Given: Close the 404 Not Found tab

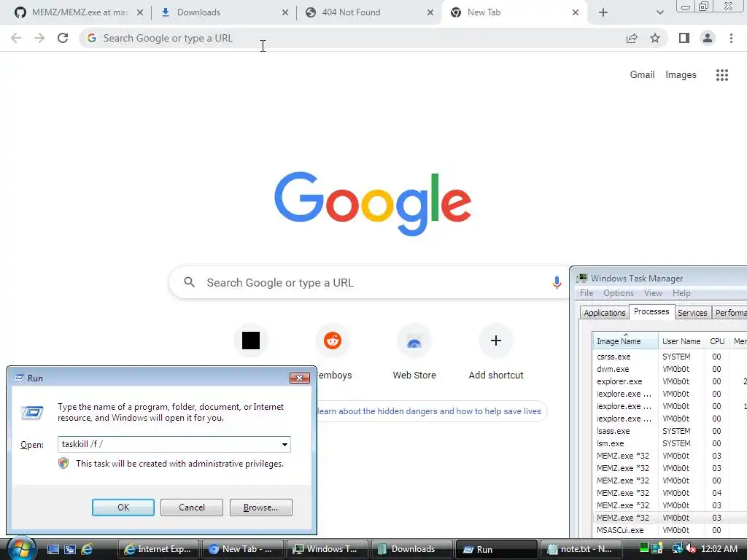Looking at the screenshot, I should (x=430, y=13).
